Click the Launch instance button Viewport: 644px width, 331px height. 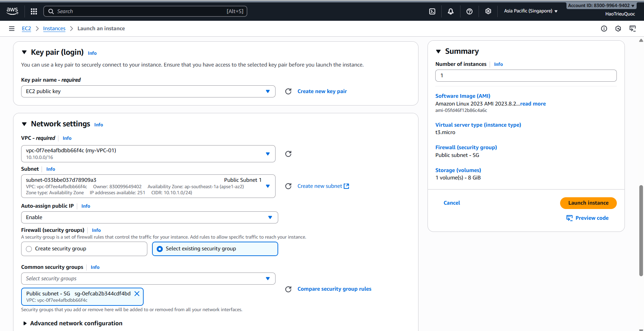pos(588,203)
